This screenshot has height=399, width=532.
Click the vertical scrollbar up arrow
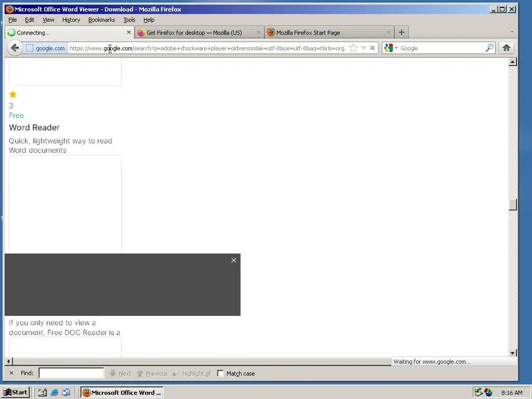pos(513,62)
